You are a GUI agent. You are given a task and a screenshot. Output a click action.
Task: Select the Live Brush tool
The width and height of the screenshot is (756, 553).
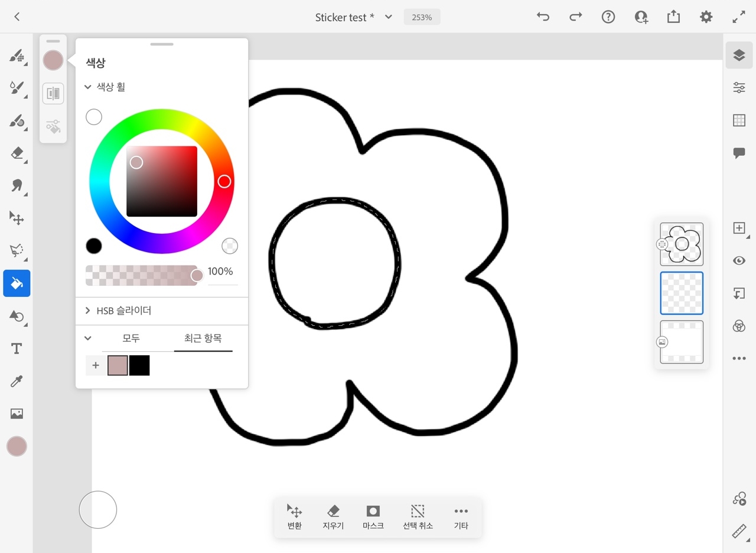[17, 89]
